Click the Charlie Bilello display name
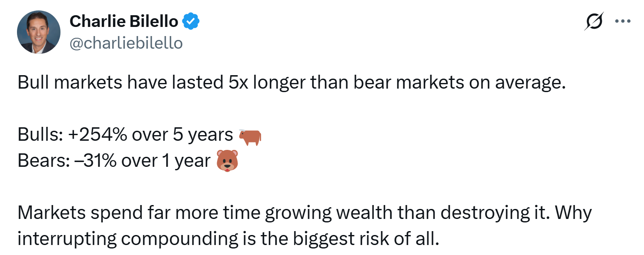This screenshot has width=644, height=255. [124, 21]
